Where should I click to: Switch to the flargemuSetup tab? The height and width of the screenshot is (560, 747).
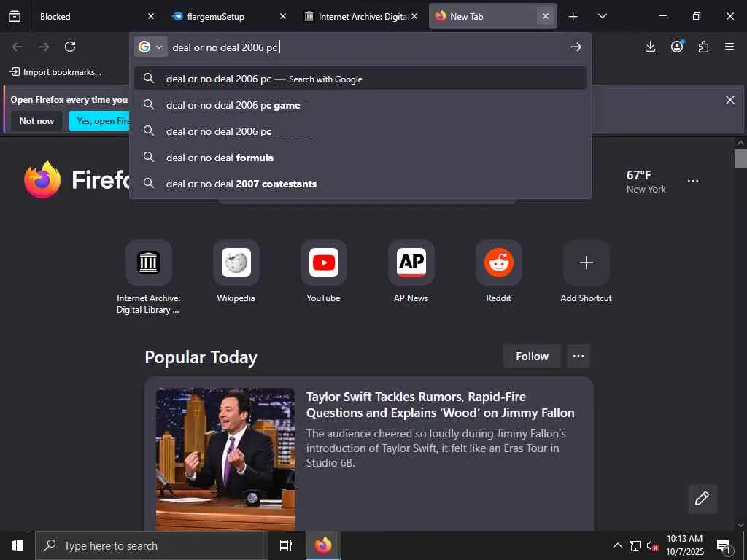click(228, 16)
